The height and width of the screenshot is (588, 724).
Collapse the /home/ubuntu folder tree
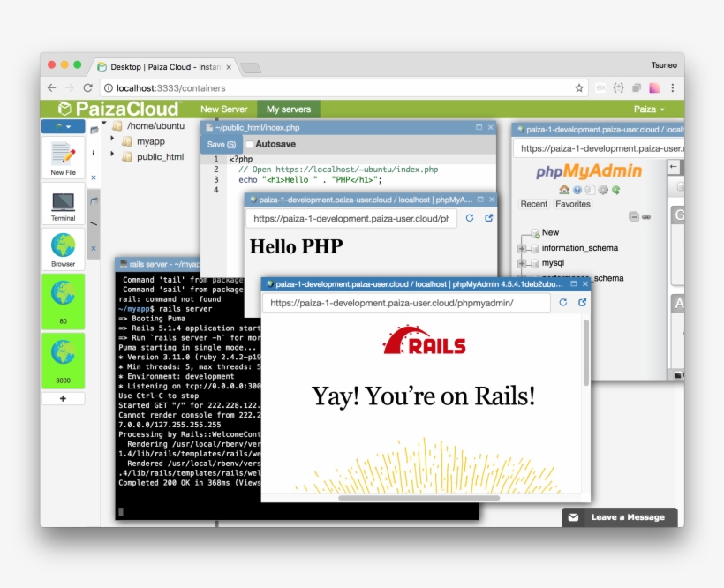pyautogui.click(x=104, y=124)
